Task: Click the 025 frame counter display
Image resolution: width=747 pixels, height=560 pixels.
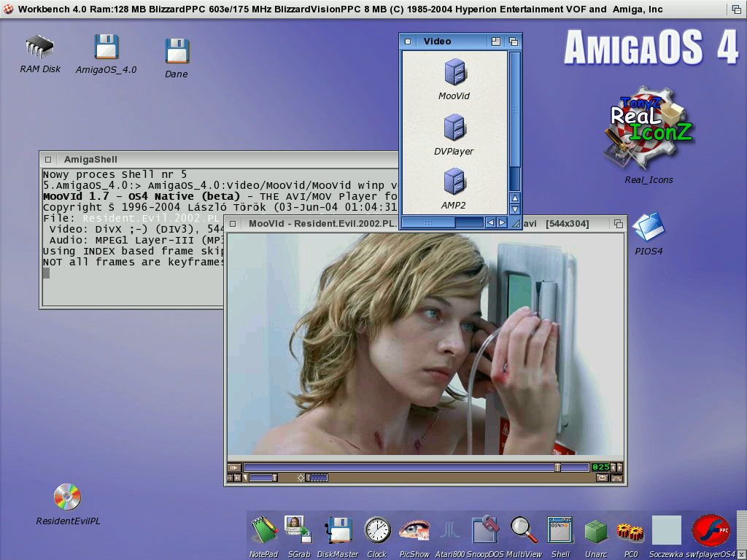Action: 601,467
